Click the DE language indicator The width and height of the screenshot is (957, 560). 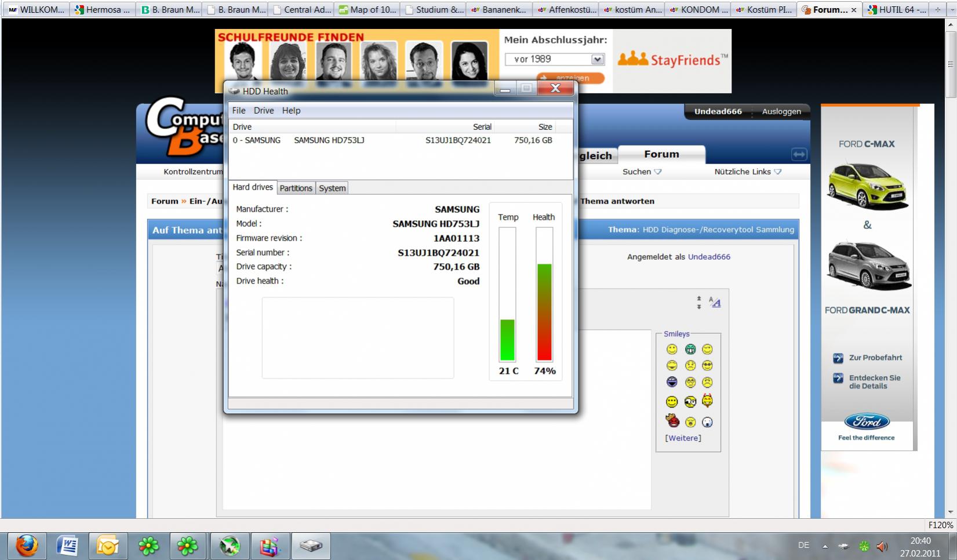[803, 545]
